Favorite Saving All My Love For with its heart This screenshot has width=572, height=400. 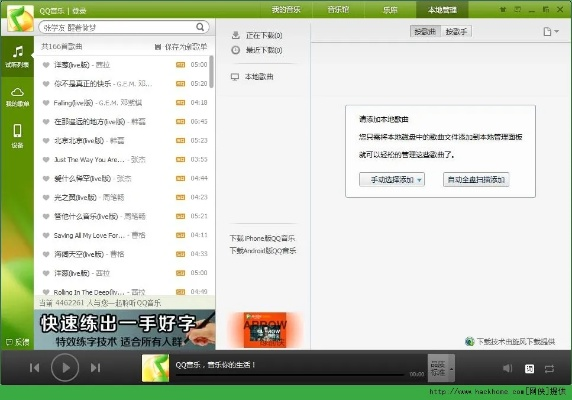point(46,236)
